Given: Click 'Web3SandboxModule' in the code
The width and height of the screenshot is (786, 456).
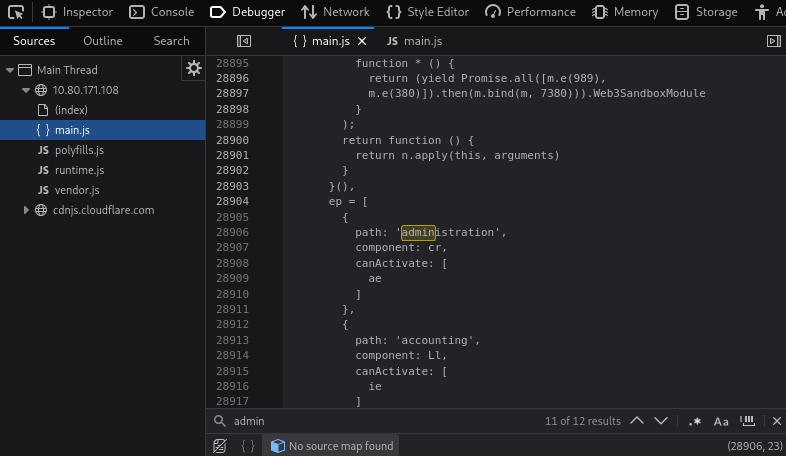Looking at the screenshot, I should click(x=649, y=93).
